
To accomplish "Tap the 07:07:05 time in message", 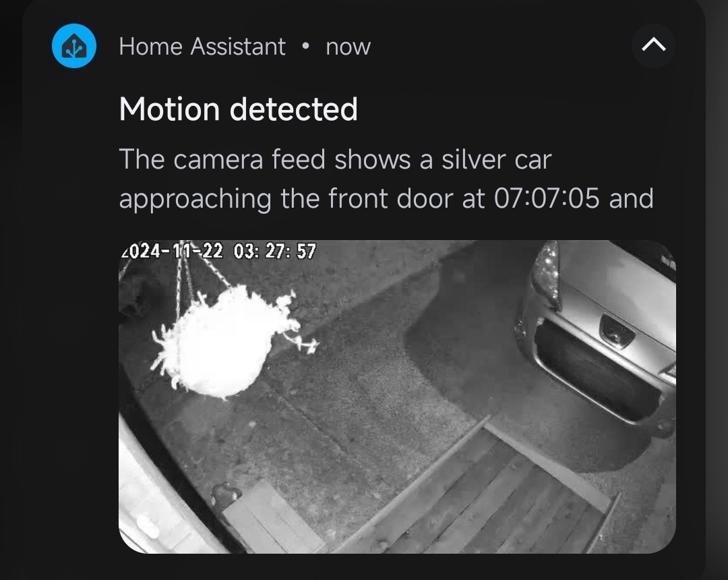I will 547,198.
